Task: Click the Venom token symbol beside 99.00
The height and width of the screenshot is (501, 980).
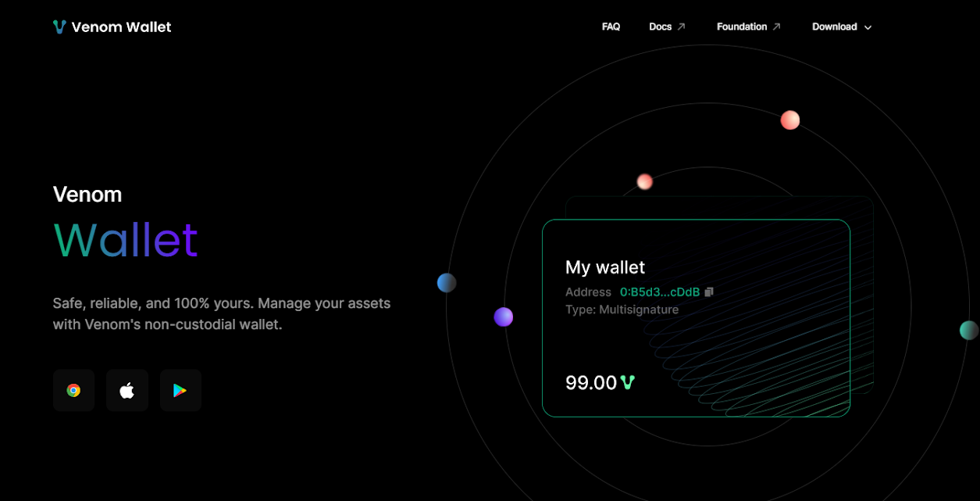Action: pyautogui.click(x=628, y=382)
